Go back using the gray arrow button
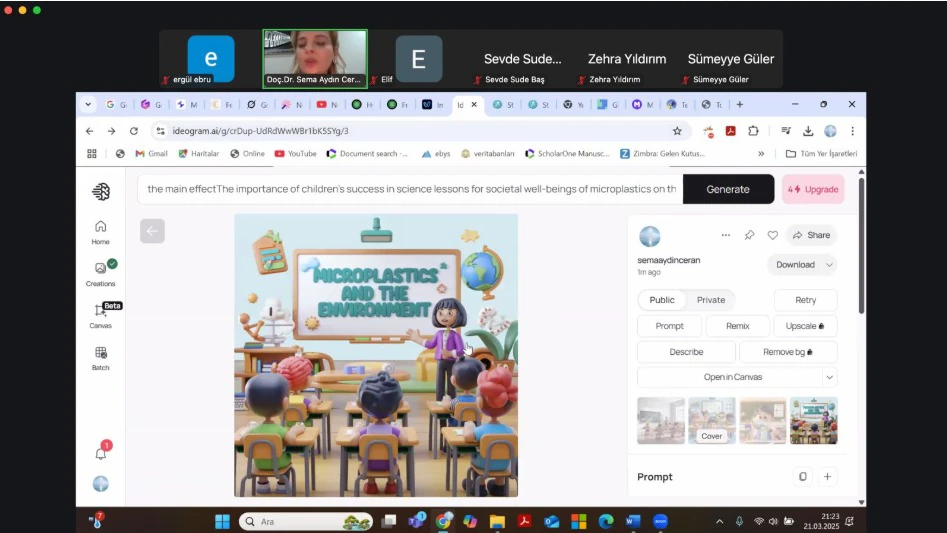947x533 pixels. click(152, 231)
